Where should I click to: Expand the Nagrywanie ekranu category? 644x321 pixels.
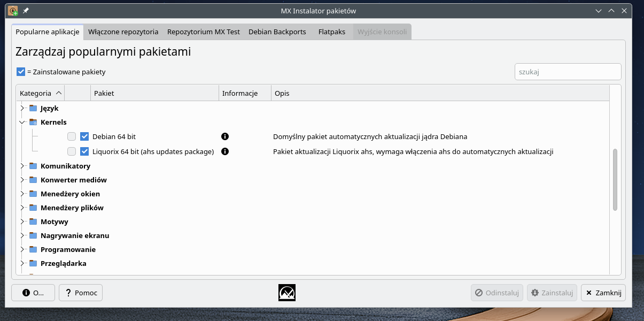click(x=22, y=235)
